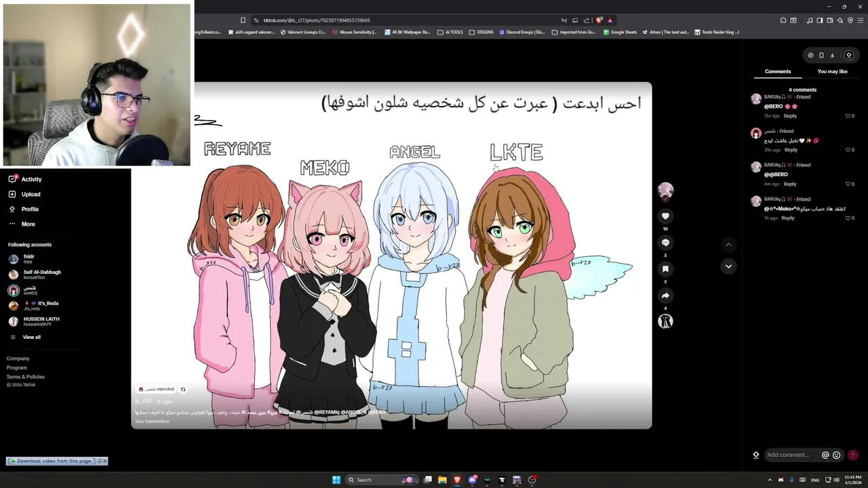Expand the View all following accounts list
The height and width of the screenshot is (488, 868).
[24, 337]
